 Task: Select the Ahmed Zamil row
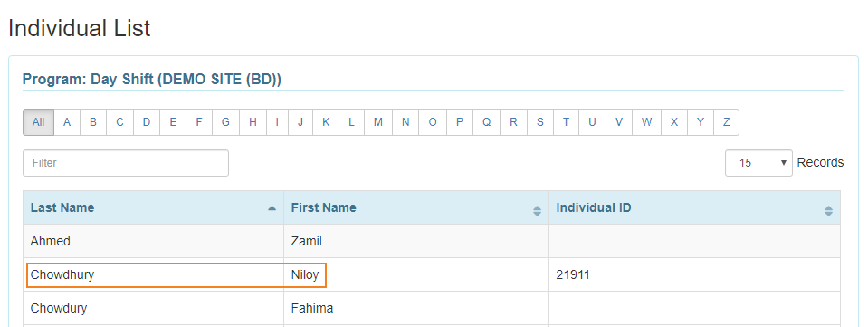tap(432, 241)
